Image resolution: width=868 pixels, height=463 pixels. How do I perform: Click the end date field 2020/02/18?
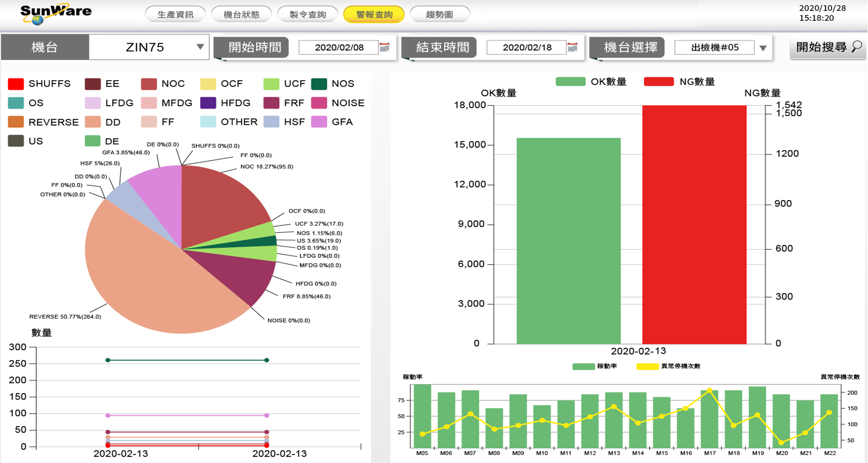(x=527, y=47)
